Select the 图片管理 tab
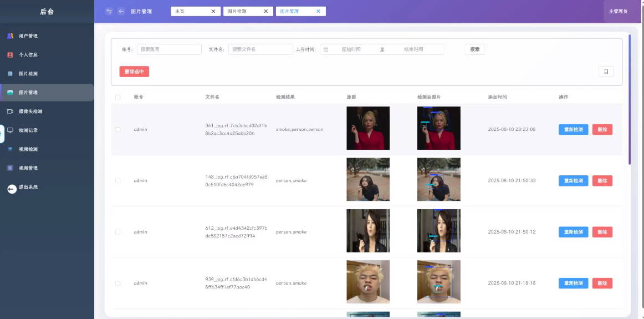The image size is (644, 319). point(301,12)
